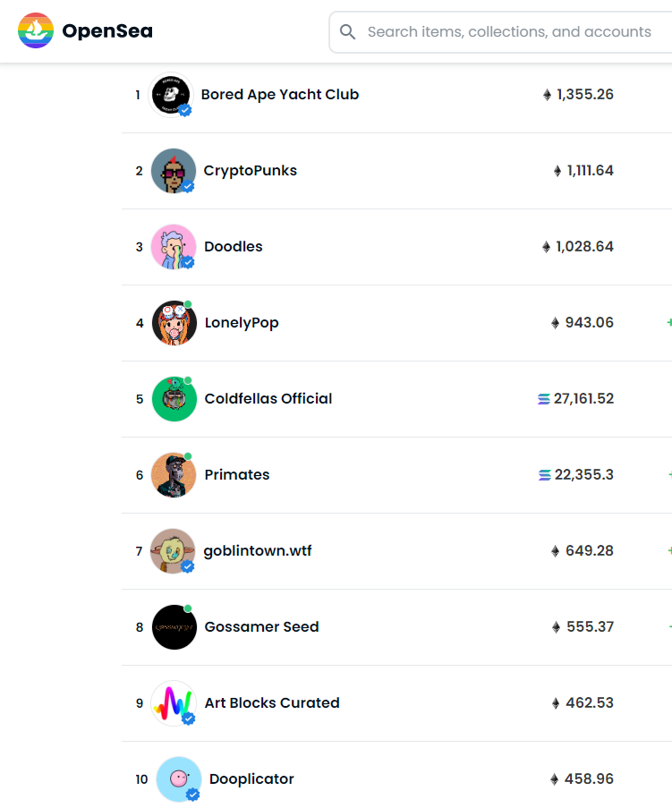
Task: Select the Gossamer Seed collection name
Action: tap(261, 627)
